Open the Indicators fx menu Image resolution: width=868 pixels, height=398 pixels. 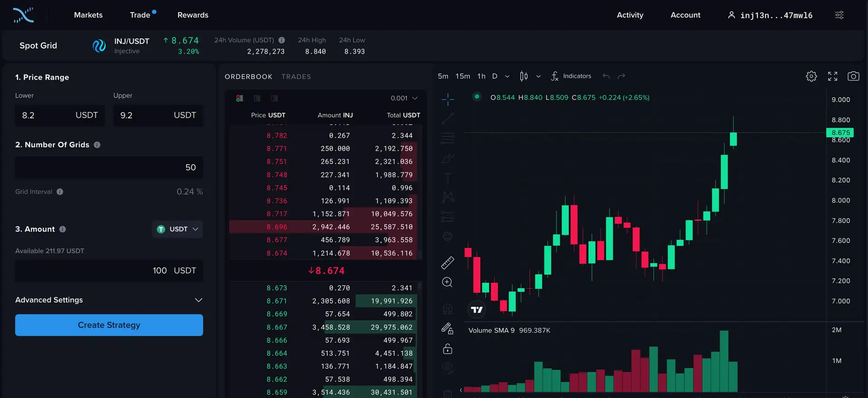click(x=571, y=76)
